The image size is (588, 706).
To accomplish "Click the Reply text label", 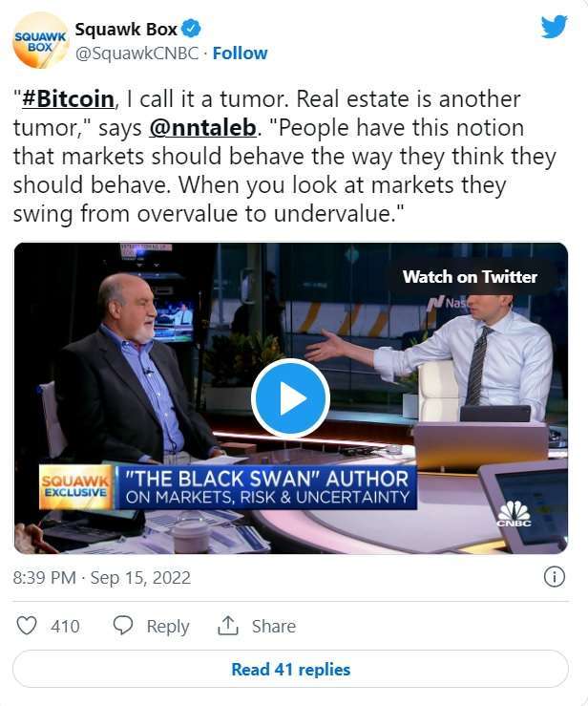I will pos(168,627).
